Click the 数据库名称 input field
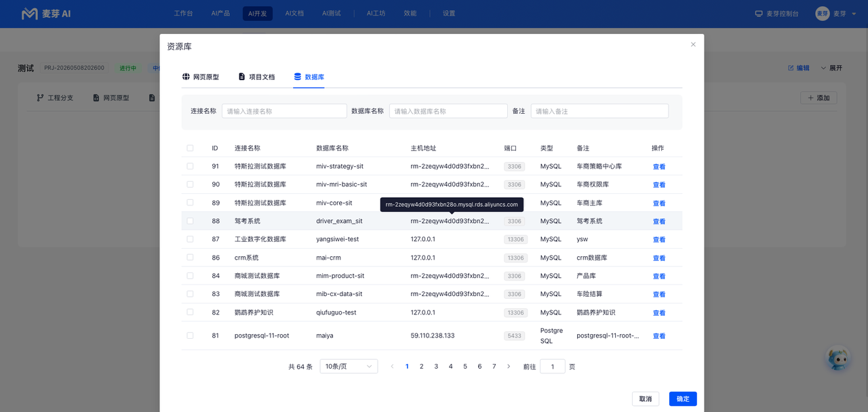The image size is (868, 412). (x=448, y=111)
